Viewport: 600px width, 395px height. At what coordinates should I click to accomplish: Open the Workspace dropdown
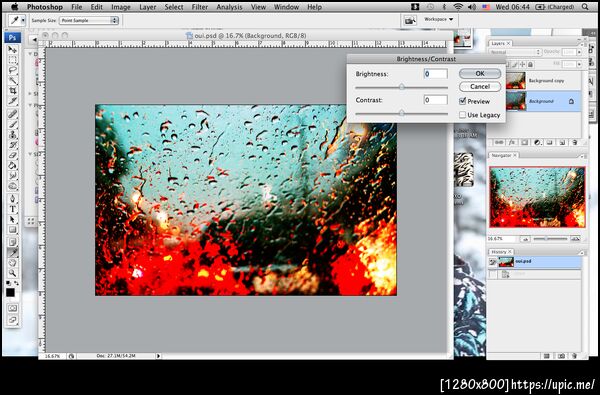coord(439,19)
